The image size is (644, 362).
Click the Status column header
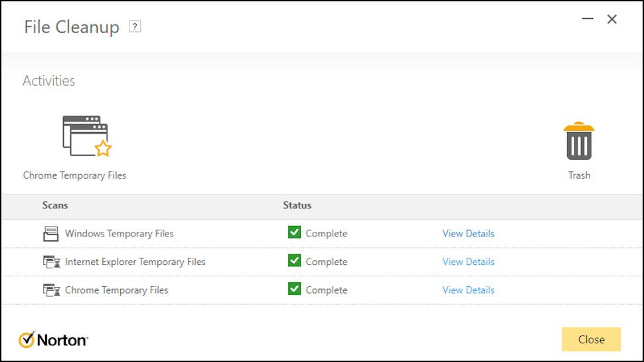(297, 205)
